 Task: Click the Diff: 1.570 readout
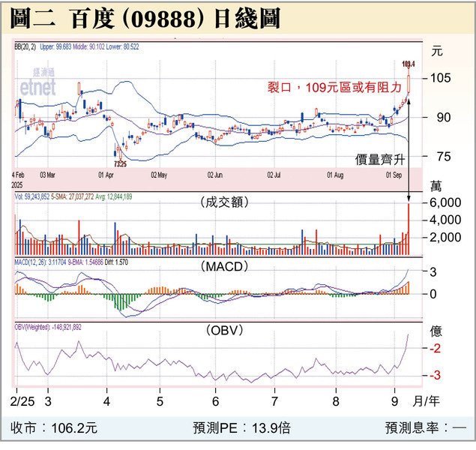(x=116, y=262)
